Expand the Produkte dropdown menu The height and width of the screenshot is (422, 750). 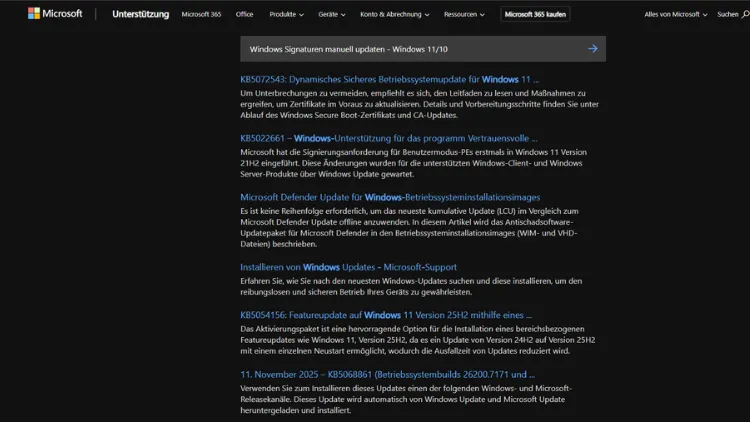tap(287, 14)
